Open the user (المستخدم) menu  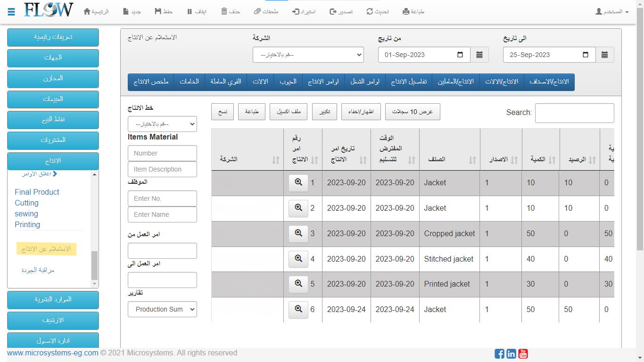[x=612, y=11]
